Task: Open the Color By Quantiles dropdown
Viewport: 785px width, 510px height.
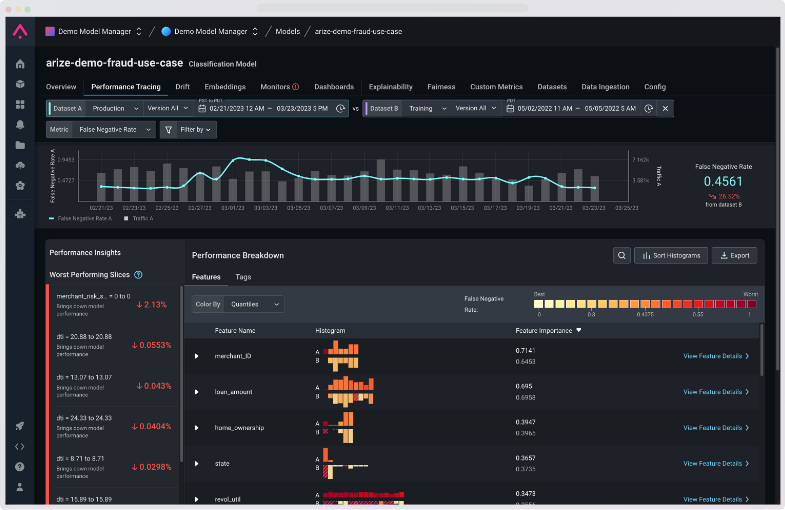Action: (254, 304)
